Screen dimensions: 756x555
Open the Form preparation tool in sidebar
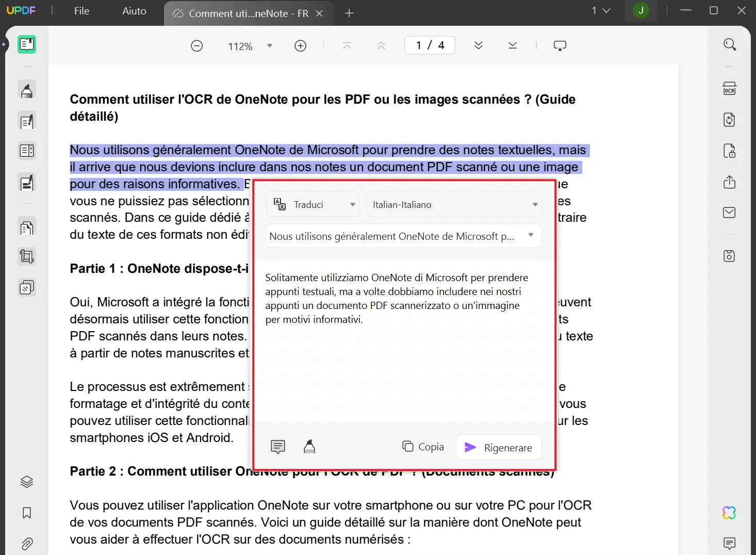point(27,151)
